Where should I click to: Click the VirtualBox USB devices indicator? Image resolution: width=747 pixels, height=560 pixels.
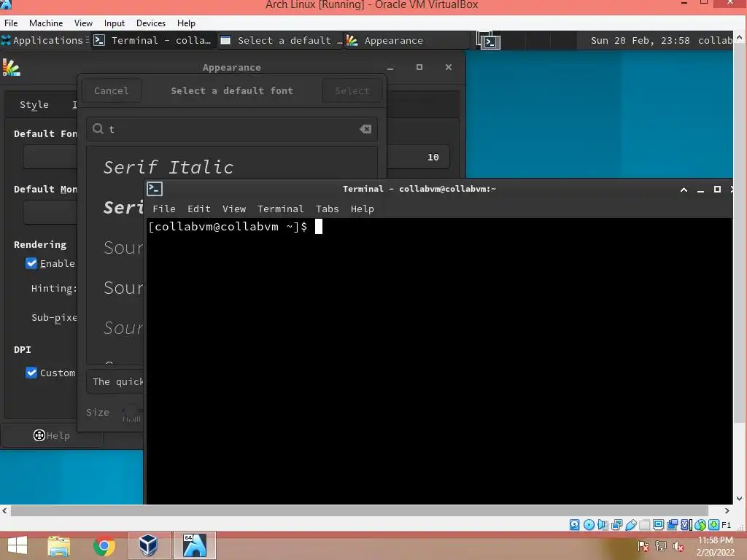(631, 525)
